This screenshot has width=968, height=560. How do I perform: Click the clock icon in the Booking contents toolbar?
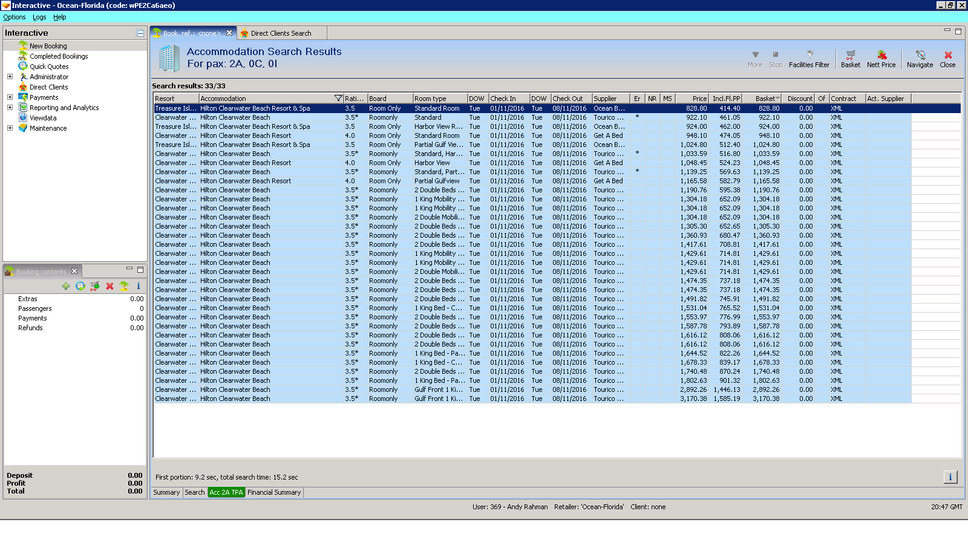click(80, 286)
